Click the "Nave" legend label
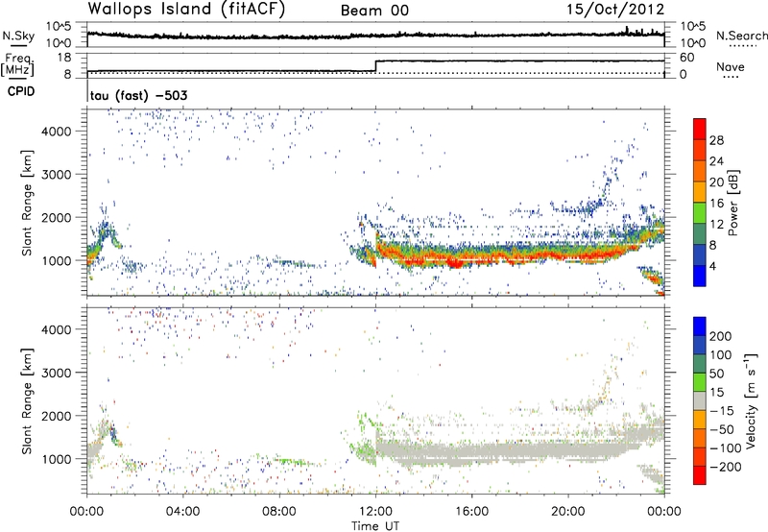The width and height of the screenshot is (768, 532). click(x=731, y=67)
